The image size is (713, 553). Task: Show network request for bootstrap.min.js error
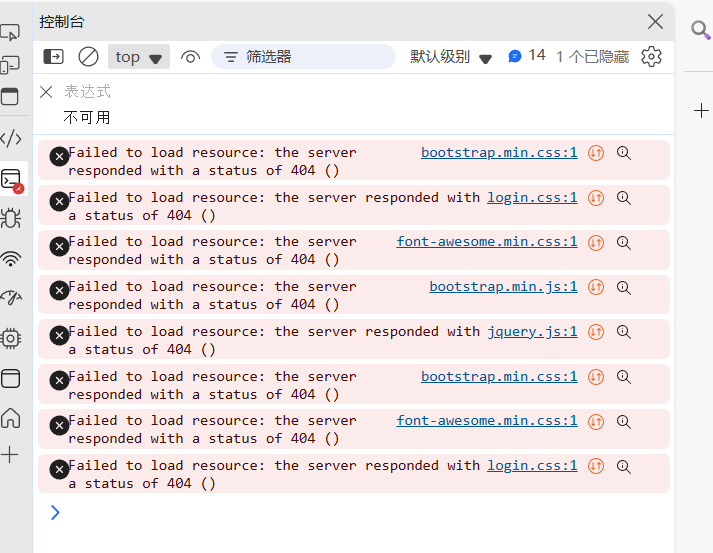596,287
